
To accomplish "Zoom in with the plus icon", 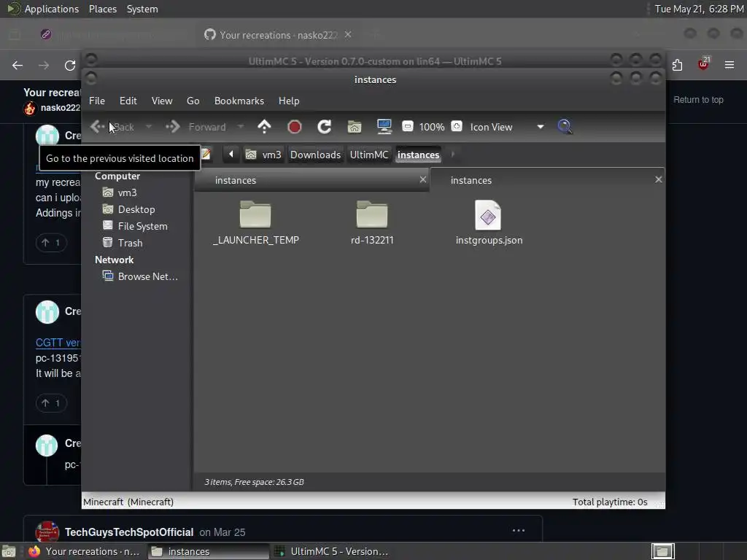I will (x=457, y=126).
